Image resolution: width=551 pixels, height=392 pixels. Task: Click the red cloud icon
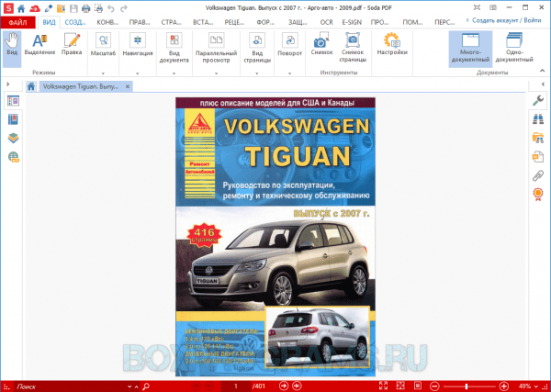[x=35, y=7]
